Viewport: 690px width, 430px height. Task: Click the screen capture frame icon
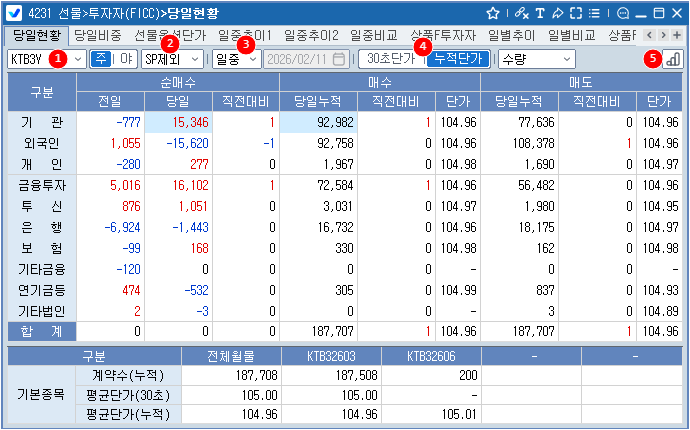click(576, 13)
